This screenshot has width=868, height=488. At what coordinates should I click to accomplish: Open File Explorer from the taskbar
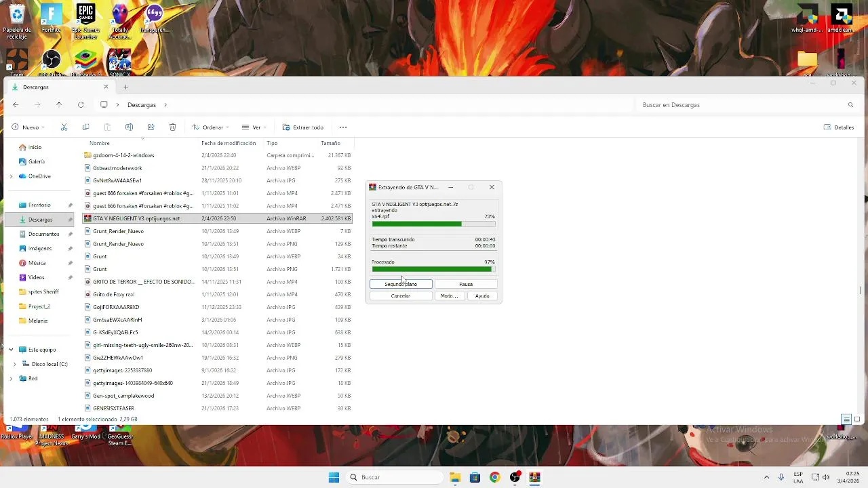pos(455,477)
